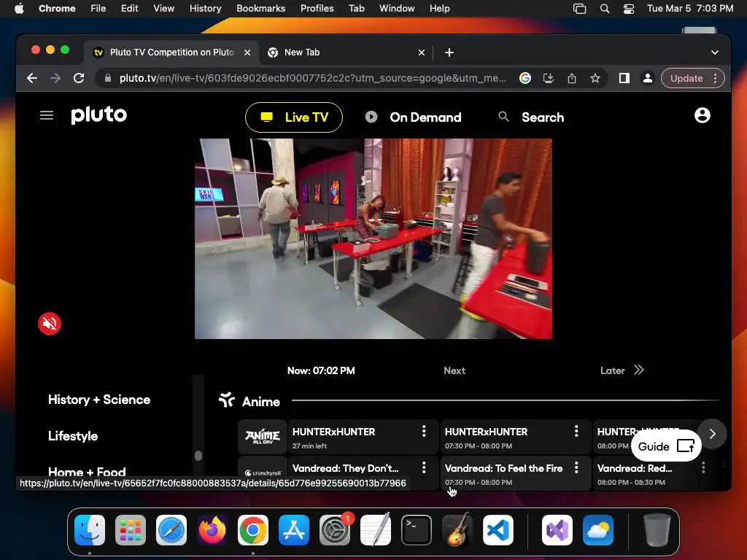Advance the guide with right chevron arrow
This screenshot has height=560, width=747.
point(712,434)
